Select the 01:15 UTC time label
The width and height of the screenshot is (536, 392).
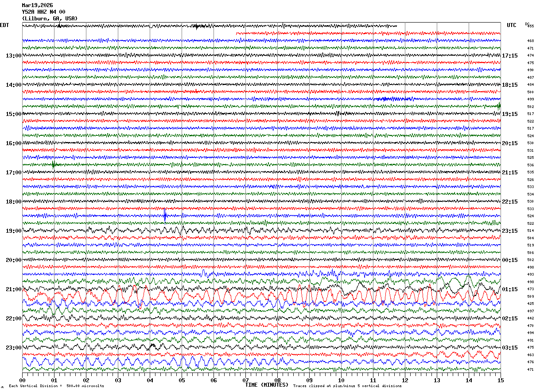[x=510, y=289]
